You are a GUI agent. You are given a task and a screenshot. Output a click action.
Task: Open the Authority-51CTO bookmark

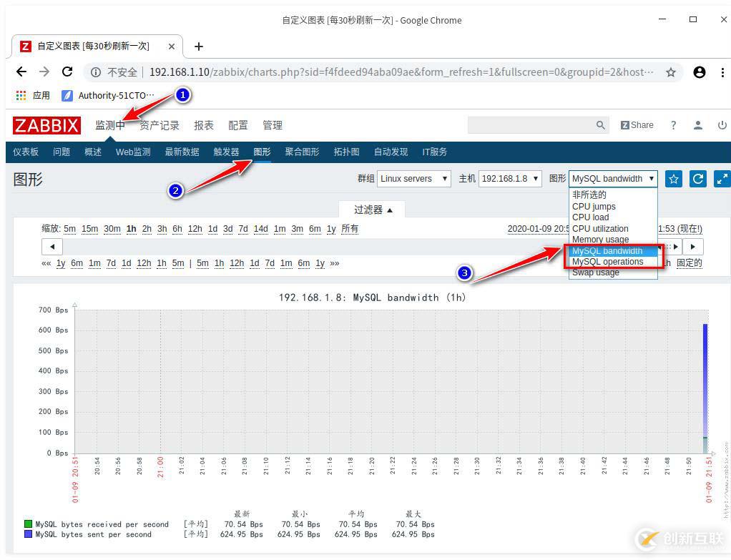click(x=108, y=96)
